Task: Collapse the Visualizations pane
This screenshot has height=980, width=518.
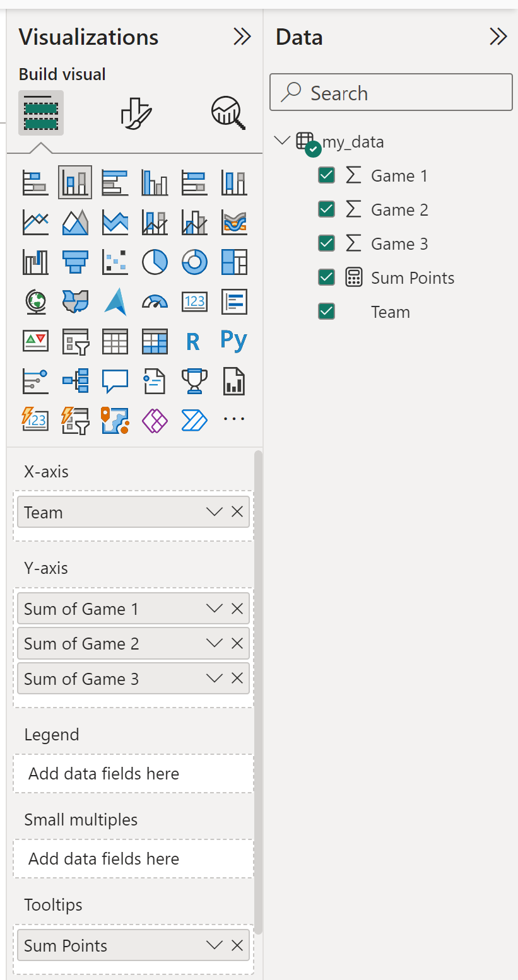Action: 242,37
